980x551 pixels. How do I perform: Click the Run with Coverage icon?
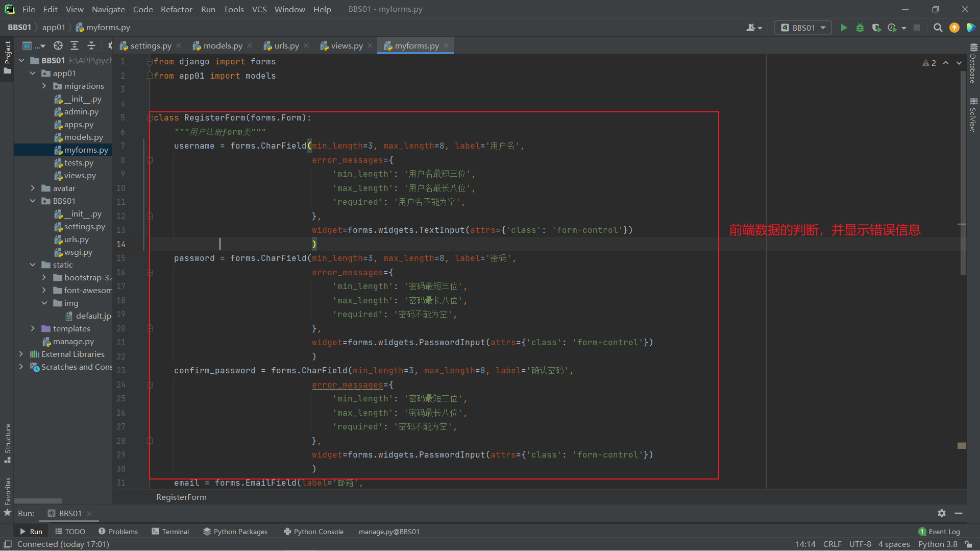point(876,28)
